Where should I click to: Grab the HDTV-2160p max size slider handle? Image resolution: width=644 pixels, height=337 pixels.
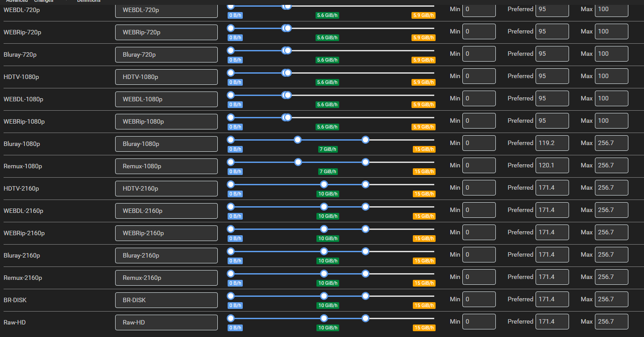click(366, 184)
